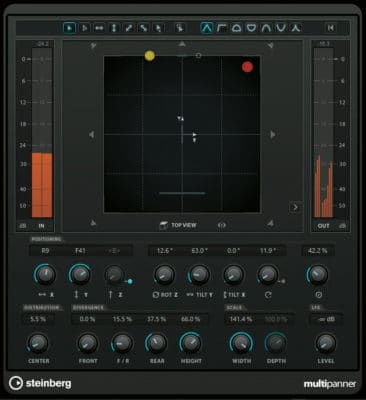Click the 42.2 % radius value

point(318,250)
